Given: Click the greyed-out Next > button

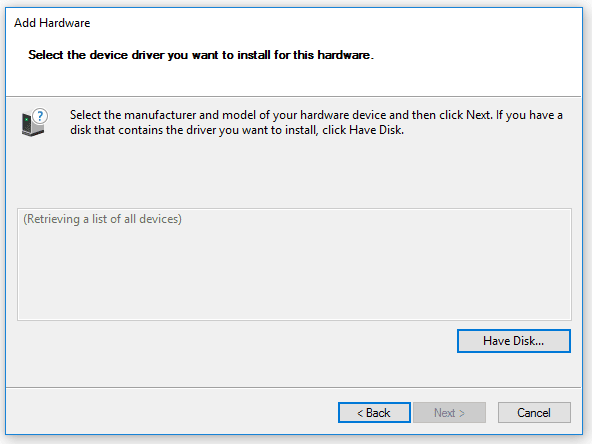Looking at the screenshot, I should [449, 412].
